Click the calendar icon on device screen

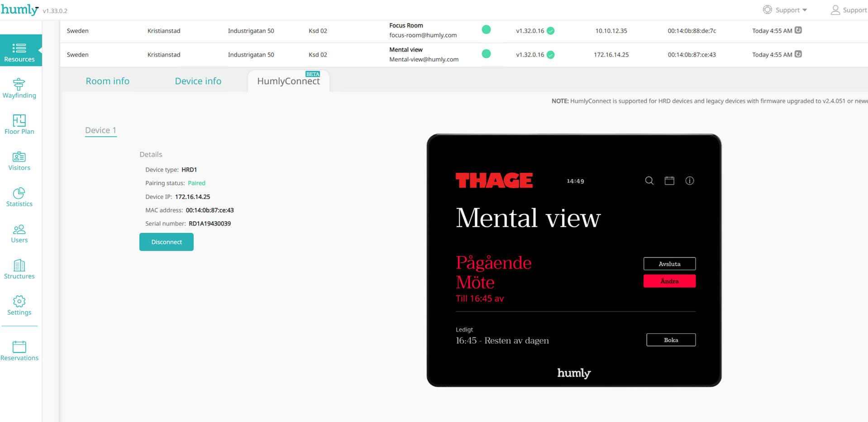tap(669, 180)
